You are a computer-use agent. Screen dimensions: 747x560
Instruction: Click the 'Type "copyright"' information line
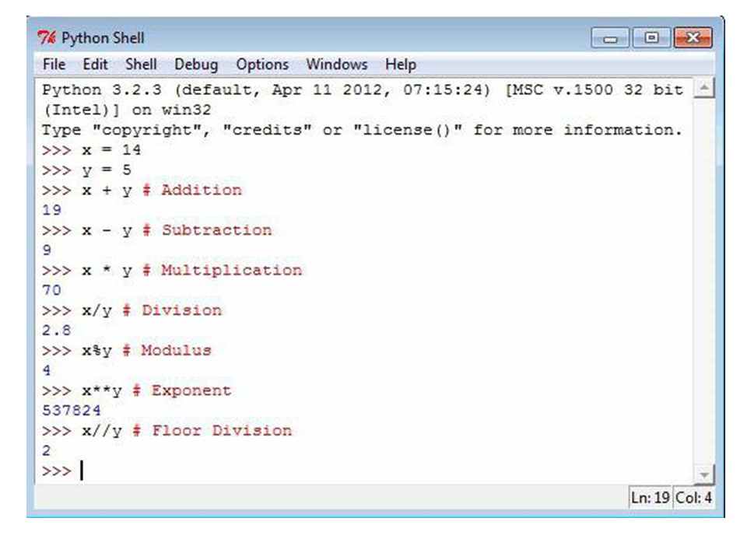point(362,130)
